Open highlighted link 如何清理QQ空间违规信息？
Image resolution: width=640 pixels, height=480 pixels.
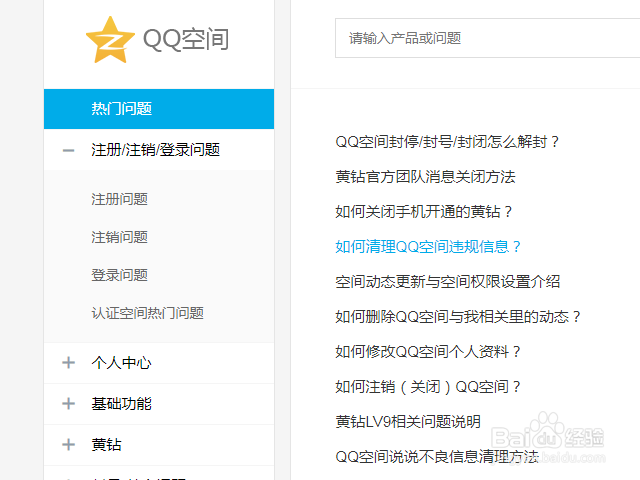(x=428, y=247)
